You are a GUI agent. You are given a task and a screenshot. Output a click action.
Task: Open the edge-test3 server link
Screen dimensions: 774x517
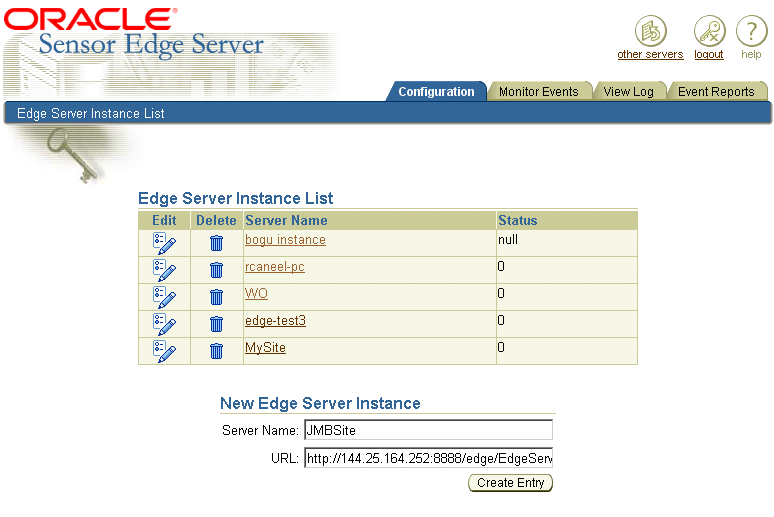(x=275, y=320)
